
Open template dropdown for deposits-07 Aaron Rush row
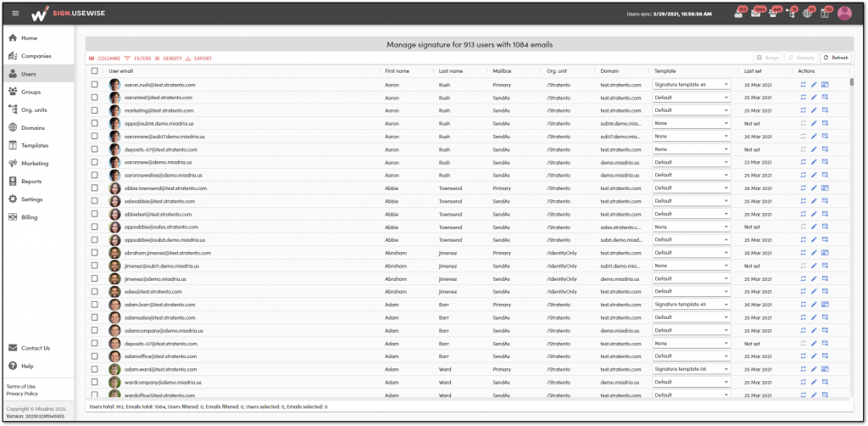[x=692, y=149]
